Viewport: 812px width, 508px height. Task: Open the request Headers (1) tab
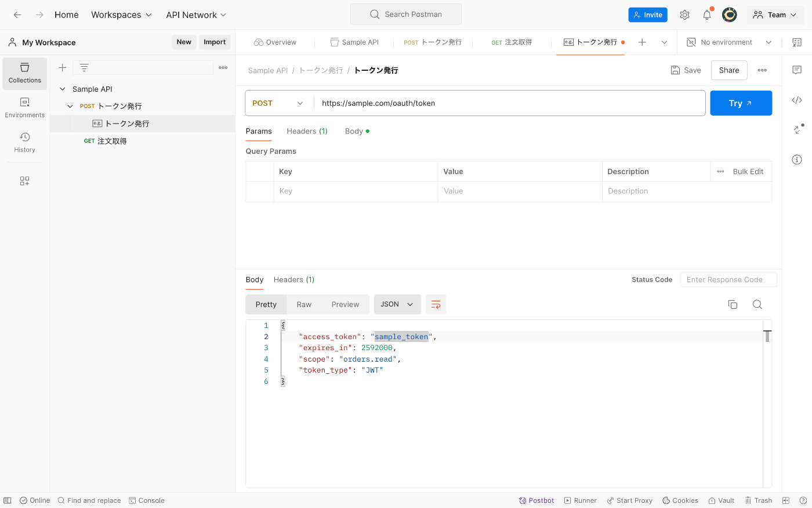307,131
